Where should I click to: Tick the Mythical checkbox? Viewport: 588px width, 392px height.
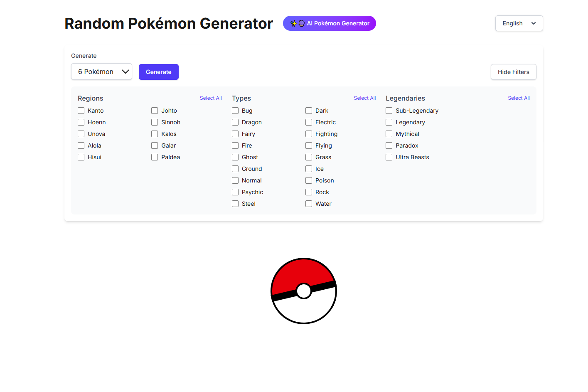pyautogui.click(x=389, y=134)
